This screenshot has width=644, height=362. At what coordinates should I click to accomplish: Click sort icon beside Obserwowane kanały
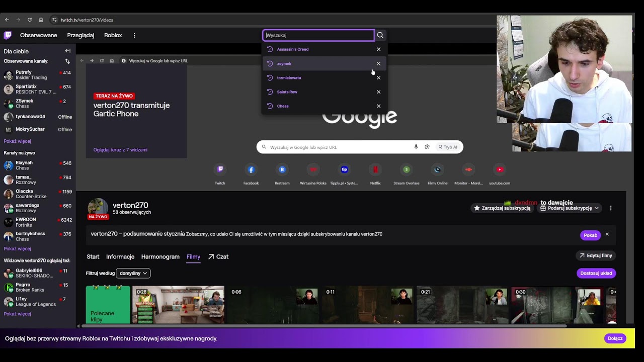click(x=67, y=61)
